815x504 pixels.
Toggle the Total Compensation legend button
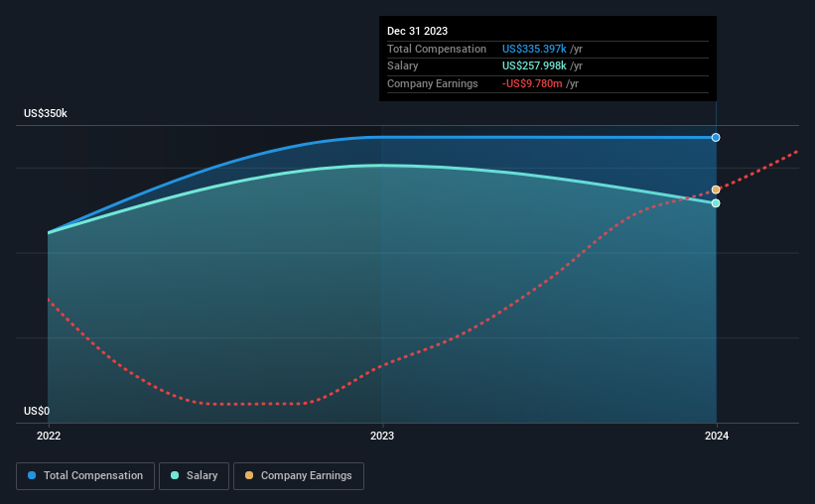tap(85, 476)
